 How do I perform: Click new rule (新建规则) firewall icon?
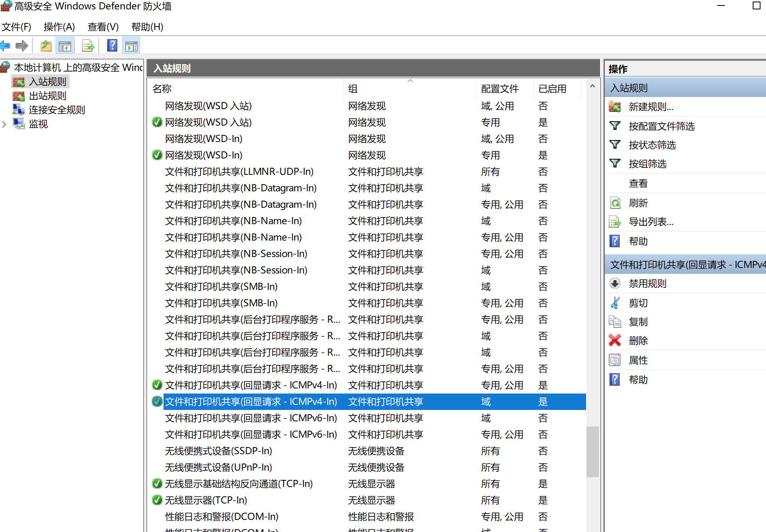615,106
